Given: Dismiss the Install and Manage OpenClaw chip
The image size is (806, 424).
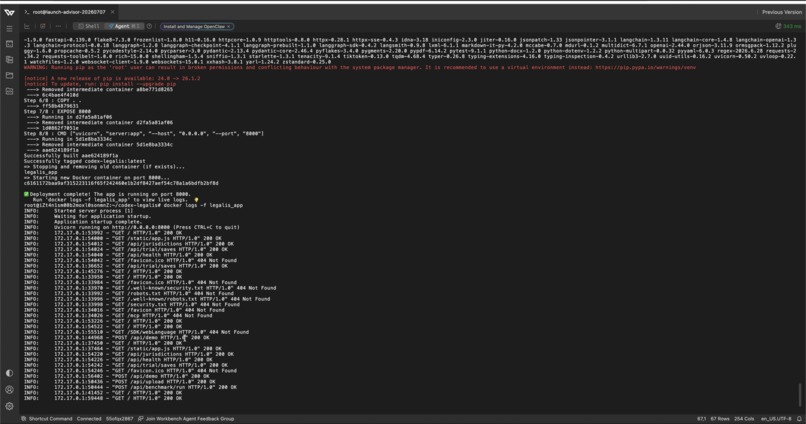Looking at the screenshot, I should 229,26.
